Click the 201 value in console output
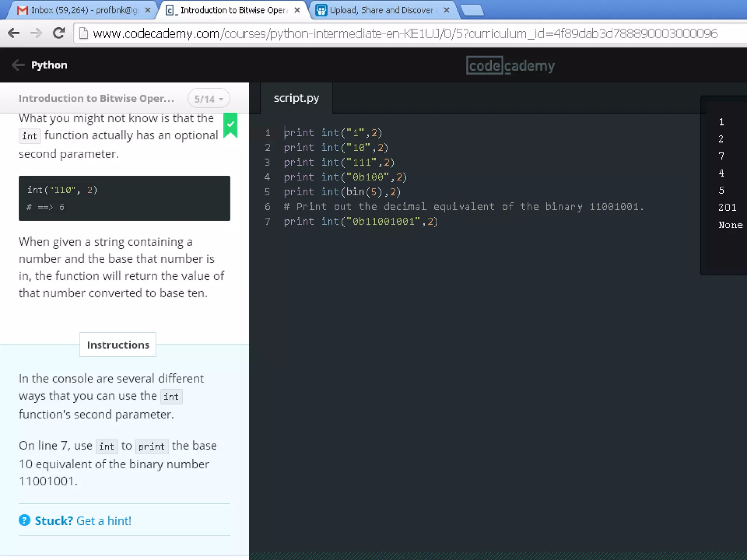Screen dimensions: 747x560 (x=727, y=207)
